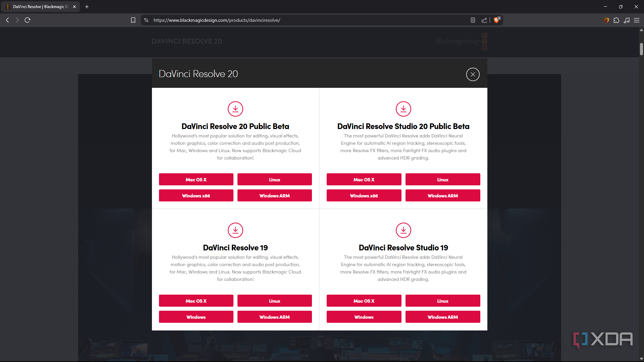The width and height of the screenshot is (644, 362).
Task: Download Resolve Studio 19 for Windows
Action: pyautogui.click(x=364, y=317)
